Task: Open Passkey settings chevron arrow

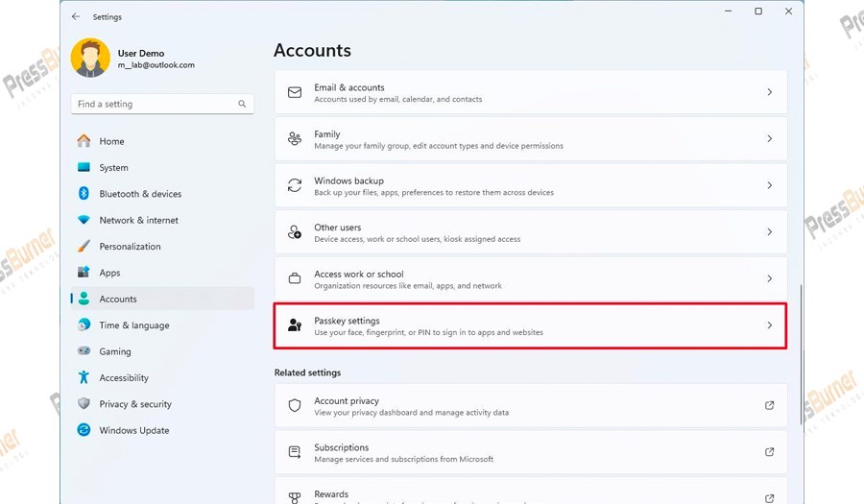Action: pyautogui.click(x=769, y=325)
